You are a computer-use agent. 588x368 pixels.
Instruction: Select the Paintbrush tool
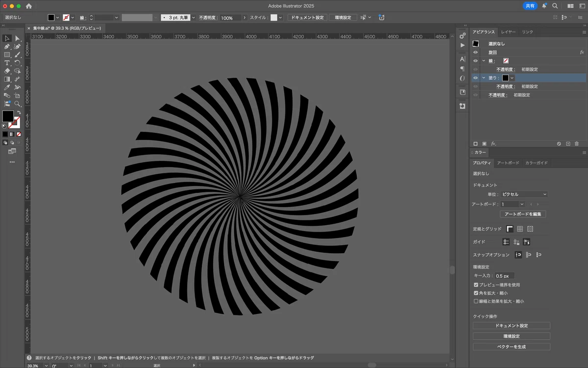[x=18, y=54]
